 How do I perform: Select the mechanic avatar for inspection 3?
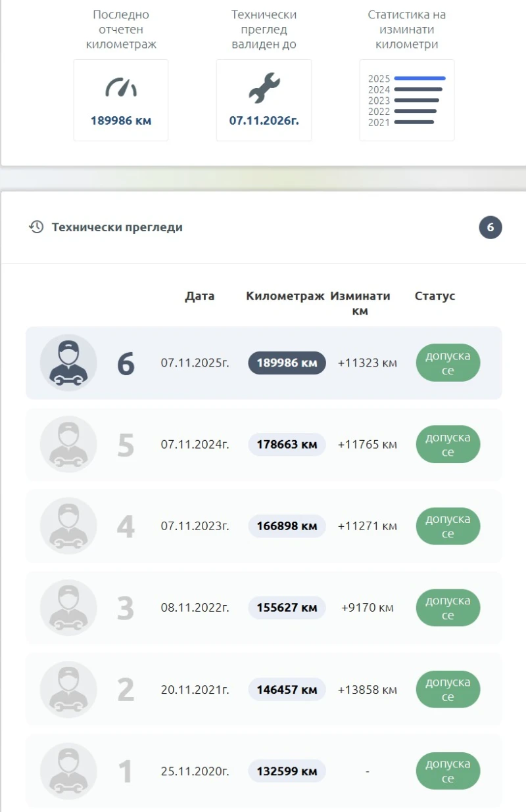(68, 608)
